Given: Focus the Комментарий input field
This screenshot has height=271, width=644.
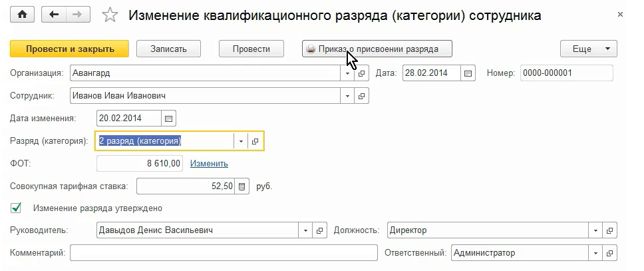Looking at the screenshot, I should coord(223,253).
